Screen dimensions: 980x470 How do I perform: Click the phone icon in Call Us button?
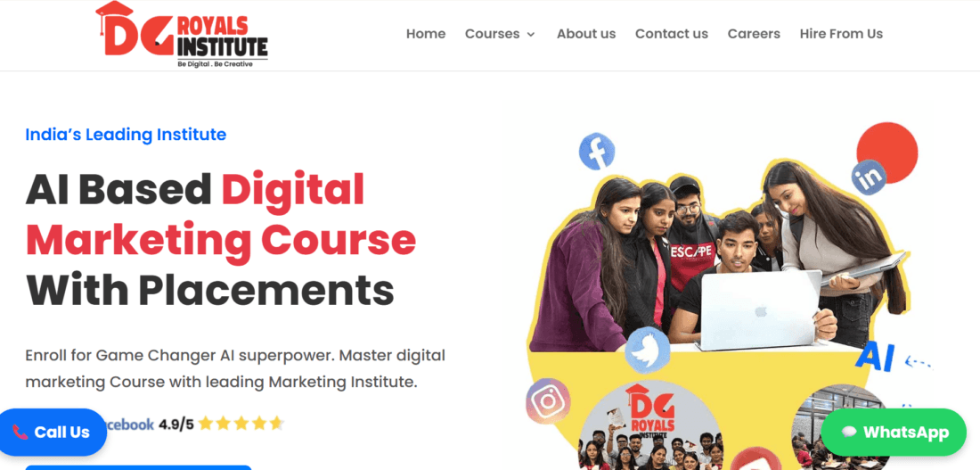(x=20, y=432)
